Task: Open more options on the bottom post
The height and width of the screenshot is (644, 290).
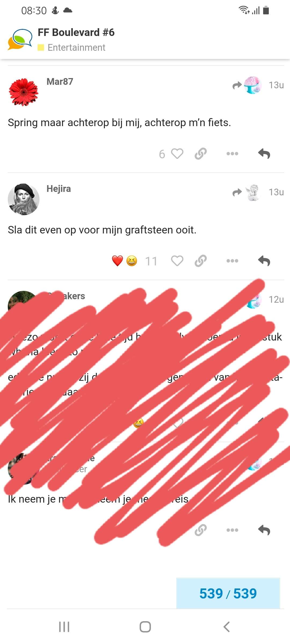Action: click(232, 530)
